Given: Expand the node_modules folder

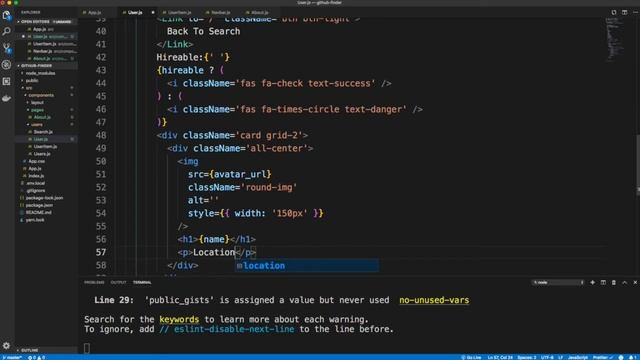Looking at the screenshot, I should (x=40, y=73).
